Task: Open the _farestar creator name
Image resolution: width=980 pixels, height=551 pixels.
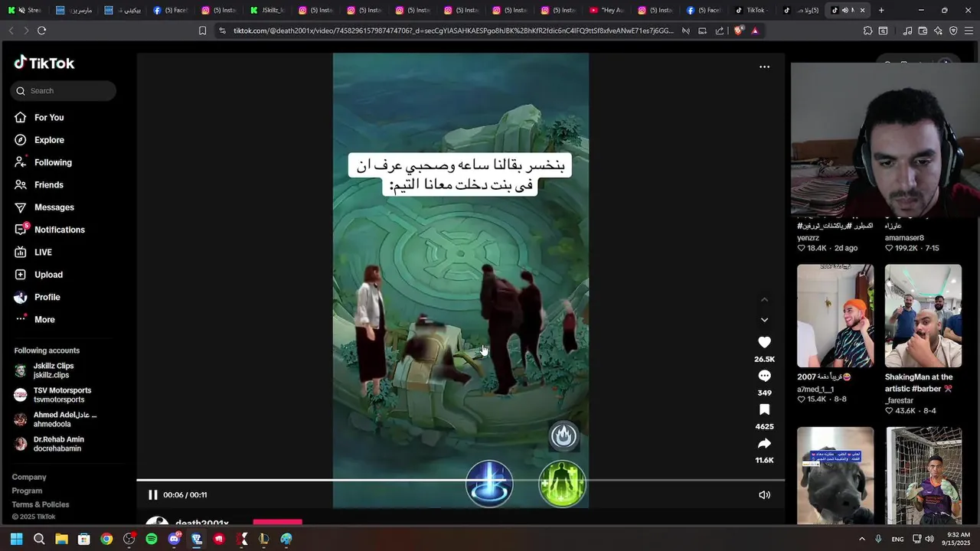Action: 899,400
